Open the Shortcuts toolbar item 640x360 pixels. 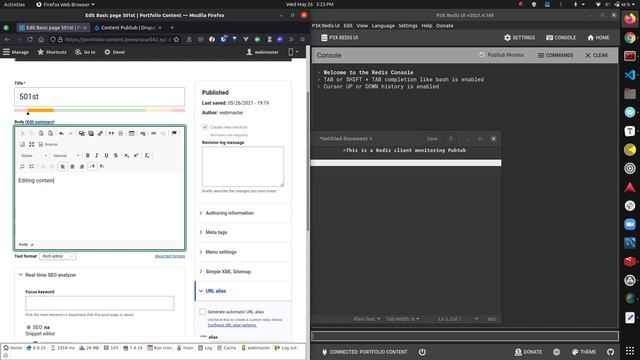point(52,52)
